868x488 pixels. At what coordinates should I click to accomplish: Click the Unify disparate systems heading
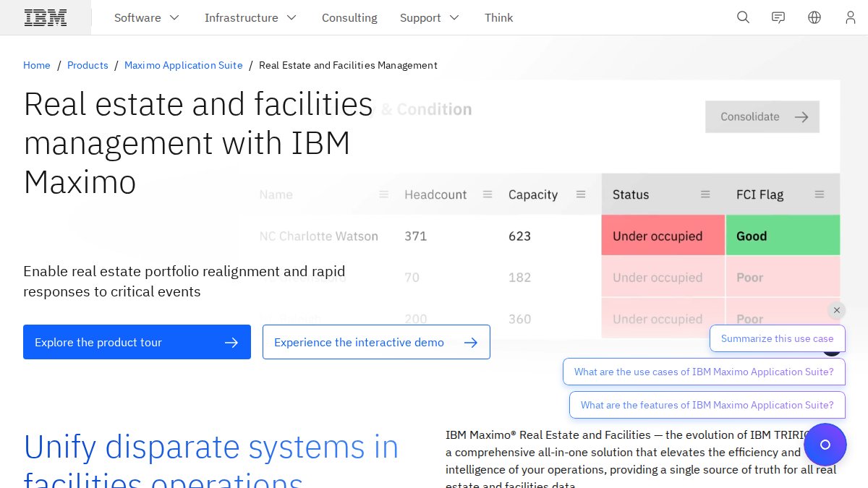click(x=211, y=460)
